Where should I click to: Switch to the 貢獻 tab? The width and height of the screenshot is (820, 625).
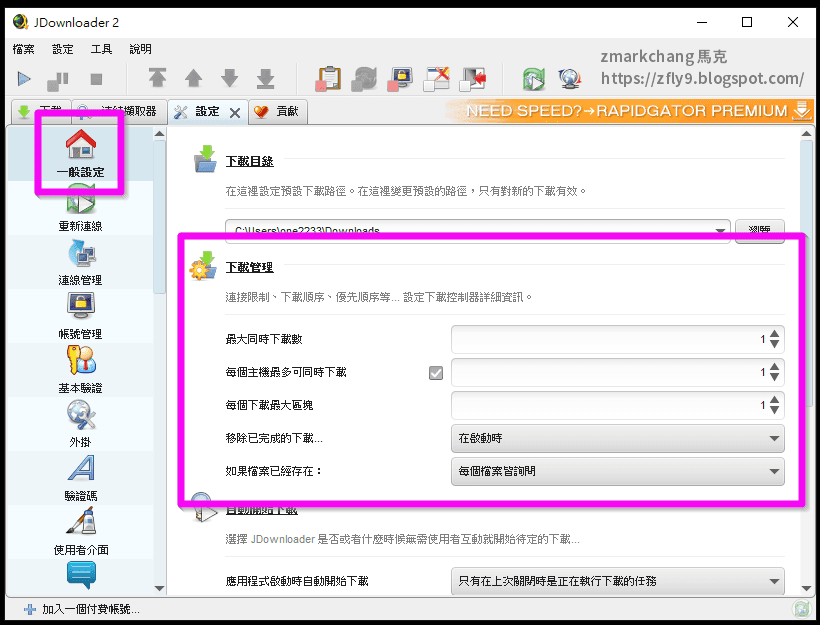point(277,111)
